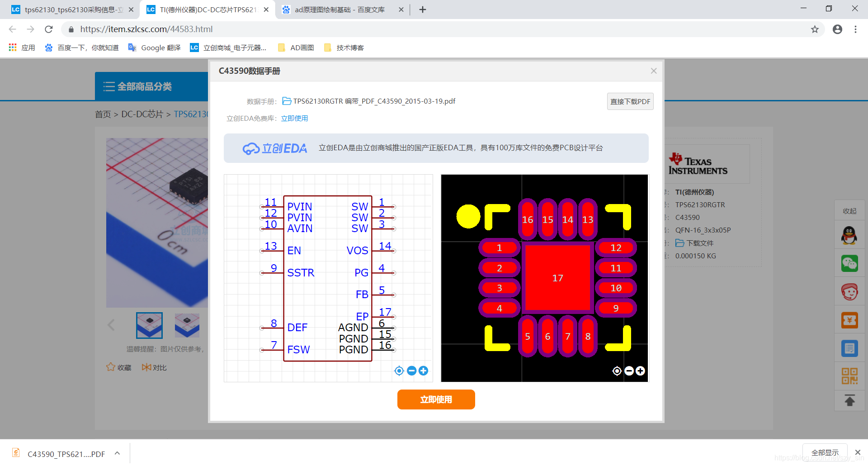Open the Chrome three-dot menu
Screen dimensions: 868x466
point(855,29)
